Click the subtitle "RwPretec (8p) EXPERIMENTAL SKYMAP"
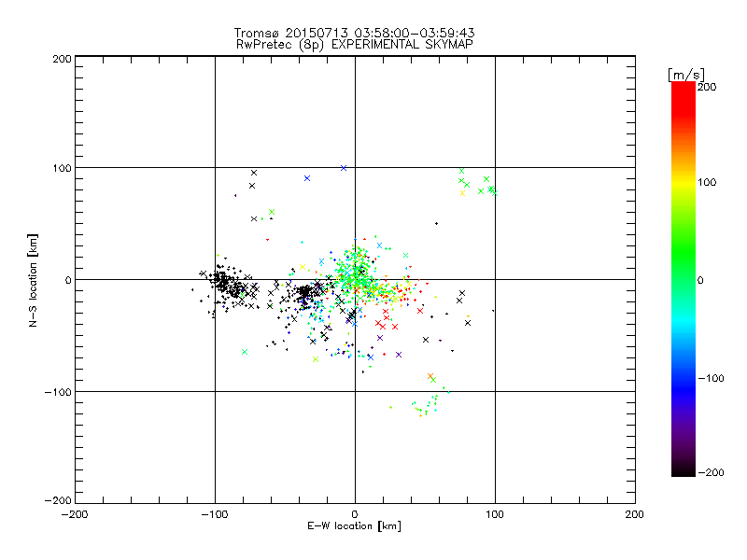This screenshot has width=747, height=560. point(355,45)
